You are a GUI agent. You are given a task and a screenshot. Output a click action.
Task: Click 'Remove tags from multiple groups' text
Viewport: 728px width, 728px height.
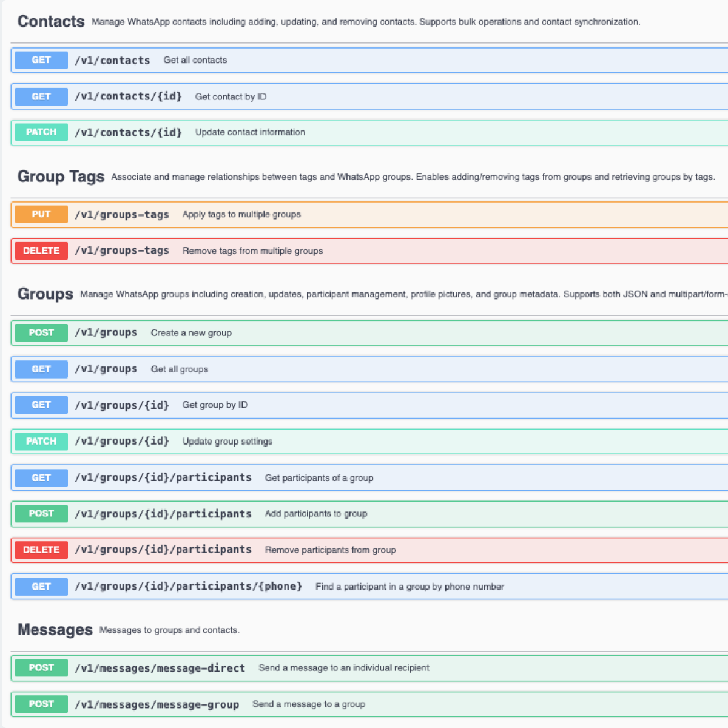pos(252,251)
